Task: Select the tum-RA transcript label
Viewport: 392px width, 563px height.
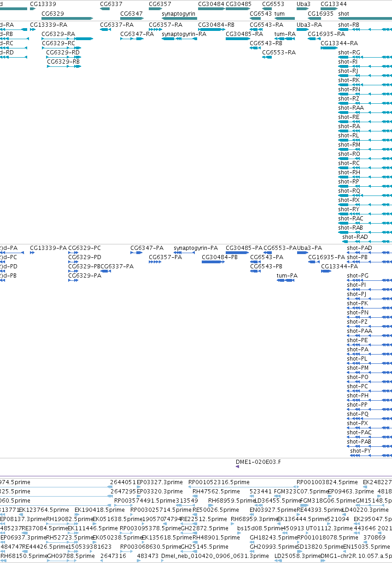Action: coord(285,34)
